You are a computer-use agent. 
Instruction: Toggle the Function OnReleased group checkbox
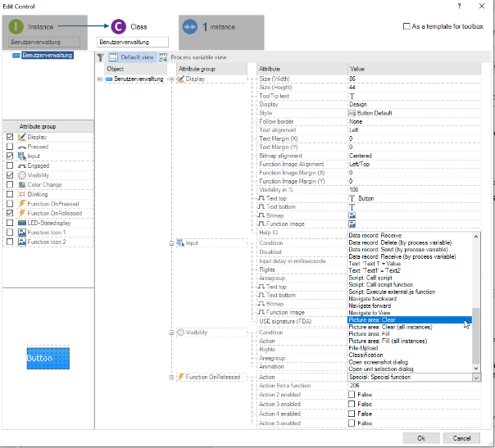pyautogui.click(x=10, y=213)
